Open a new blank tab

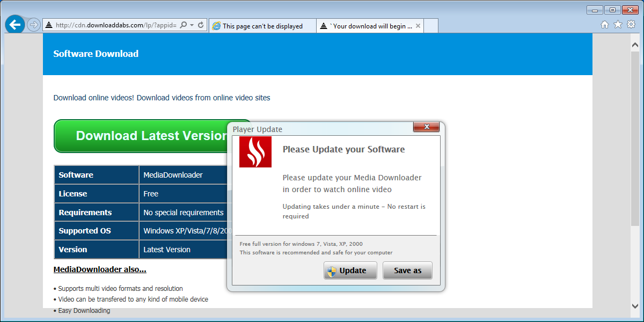[x=431, y=26]
